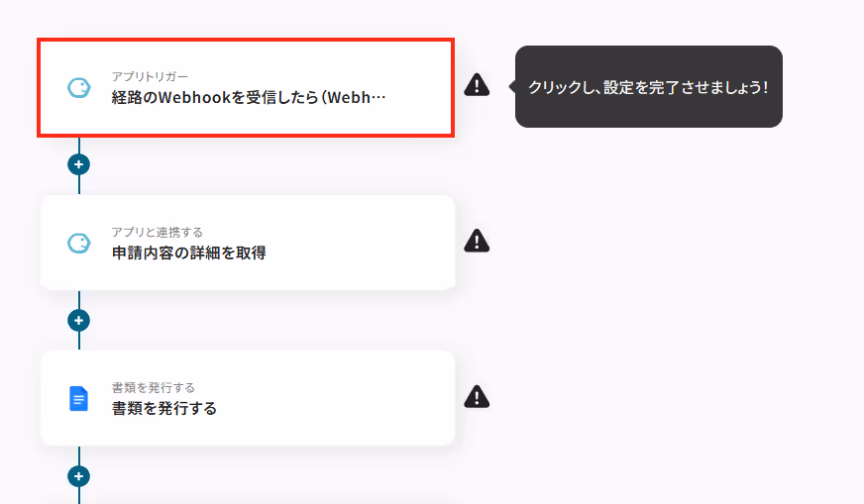Click the bold 書類を発行する title

(164, 408)
